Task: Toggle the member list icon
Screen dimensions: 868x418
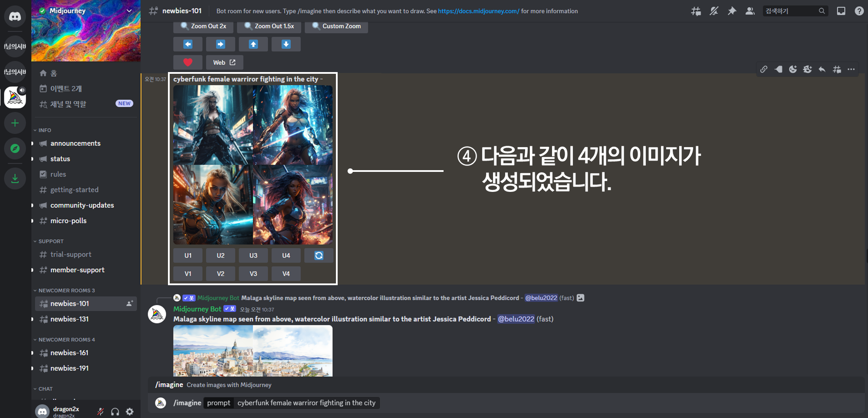Action: point(750,11)
